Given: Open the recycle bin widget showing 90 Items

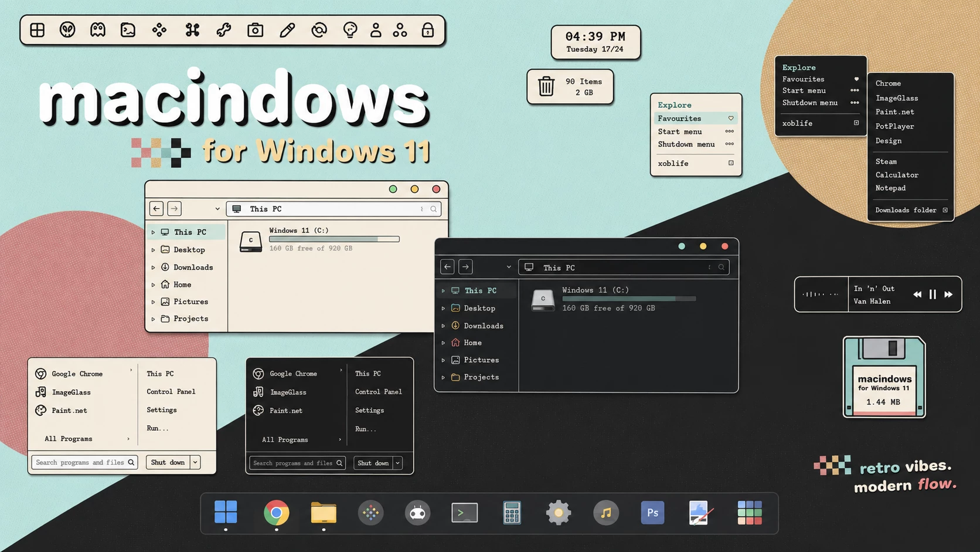Looking at the screenshot, I should [x=570, y=87].
